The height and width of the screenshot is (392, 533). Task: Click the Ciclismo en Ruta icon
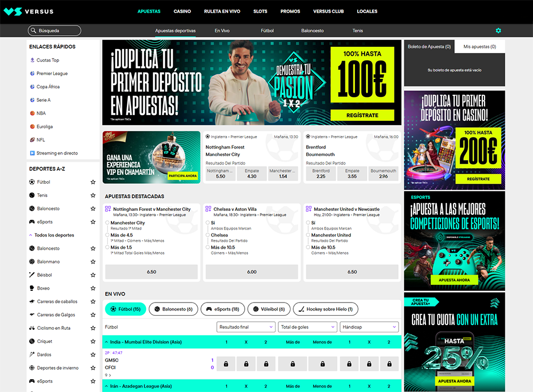tap(32, 328)
